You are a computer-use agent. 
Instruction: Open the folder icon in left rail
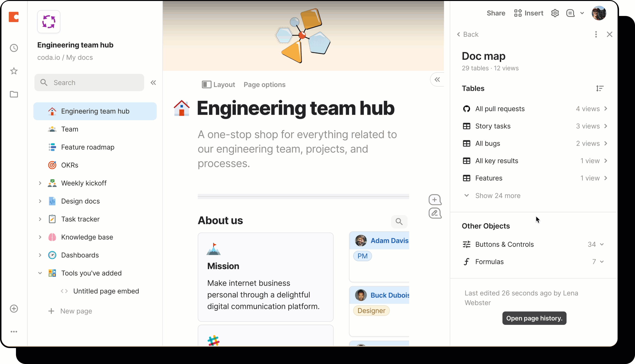pyautogui.click(x=14, y=94)
